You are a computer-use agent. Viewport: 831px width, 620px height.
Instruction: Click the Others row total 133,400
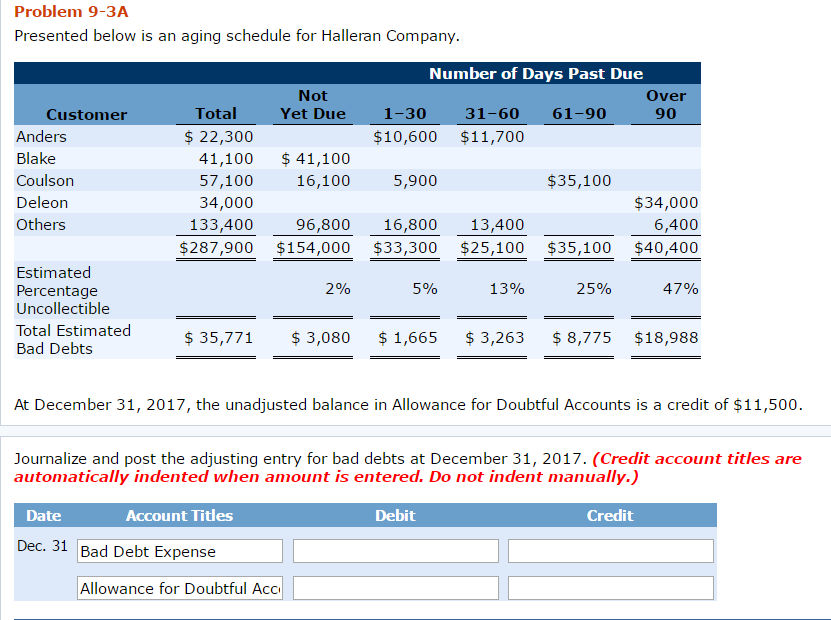221,224
